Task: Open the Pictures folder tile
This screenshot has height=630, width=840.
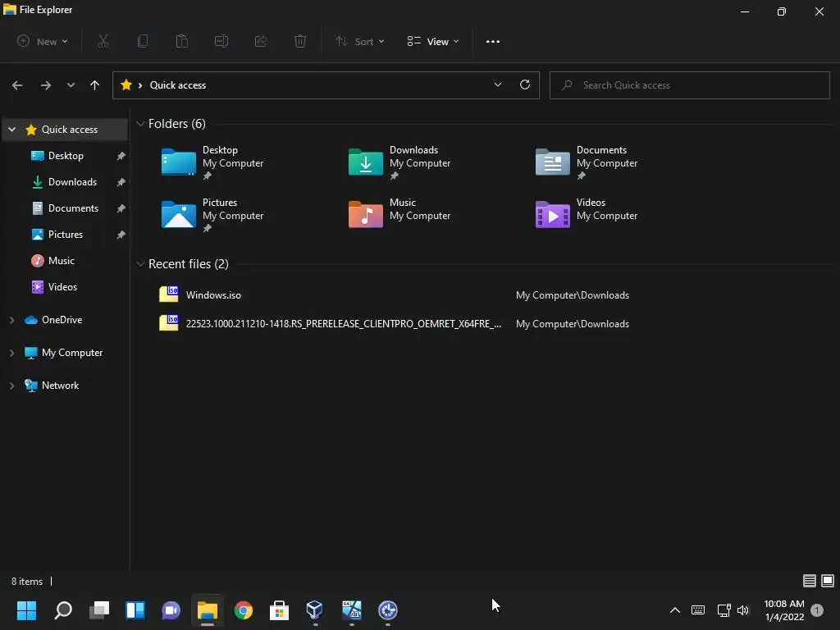Action: tap(212, 215)
